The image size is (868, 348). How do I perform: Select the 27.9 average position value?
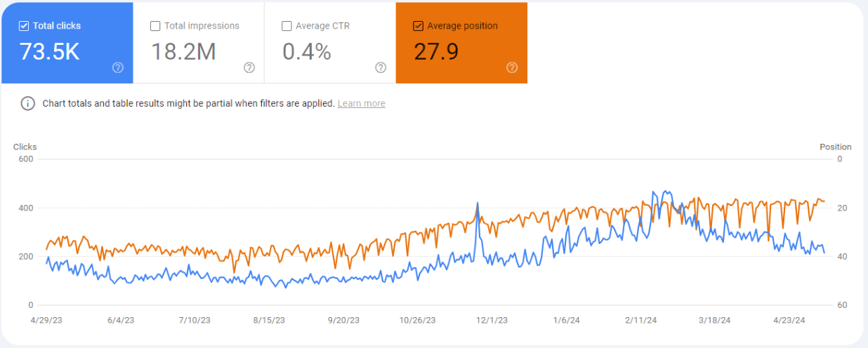point(436,52)
